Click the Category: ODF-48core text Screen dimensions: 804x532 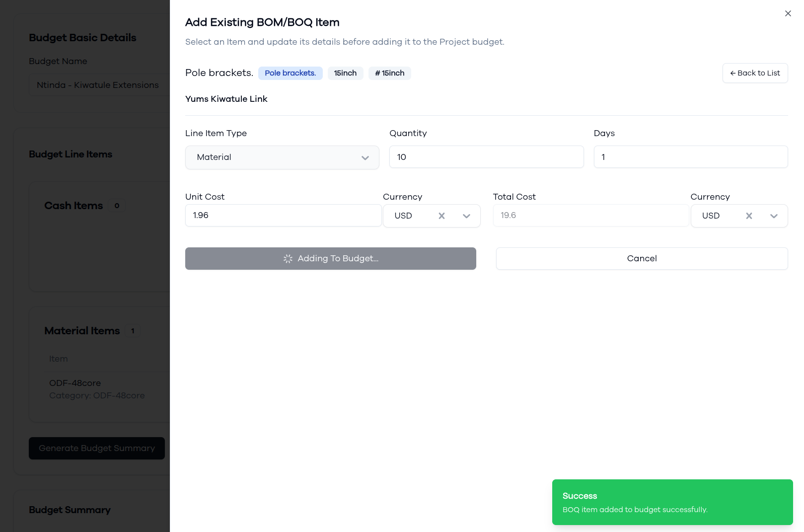[97, 395]
